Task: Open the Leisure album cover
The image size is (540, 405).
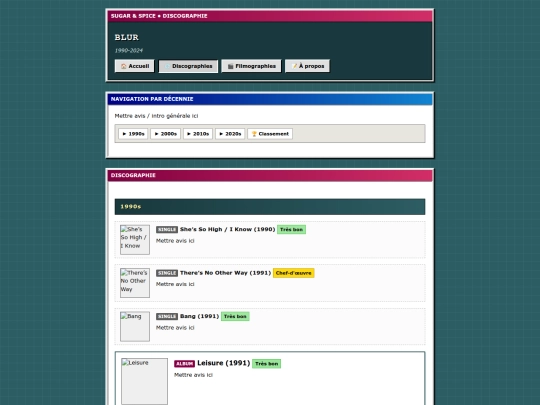Action: tap(144, 381)
